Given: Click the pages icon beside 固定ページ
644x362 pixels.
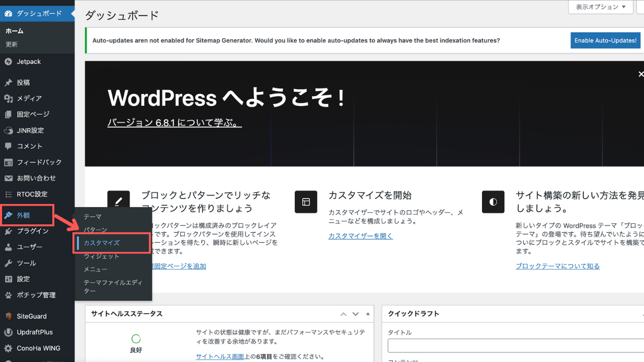Looking at the screenshot, I should click(8, 115).
